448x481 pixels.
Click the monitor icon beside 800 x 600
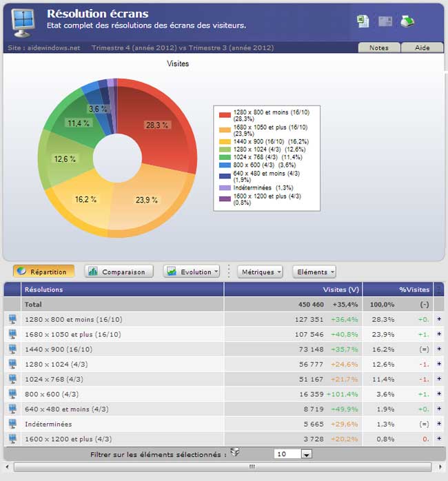pos(12,394)
